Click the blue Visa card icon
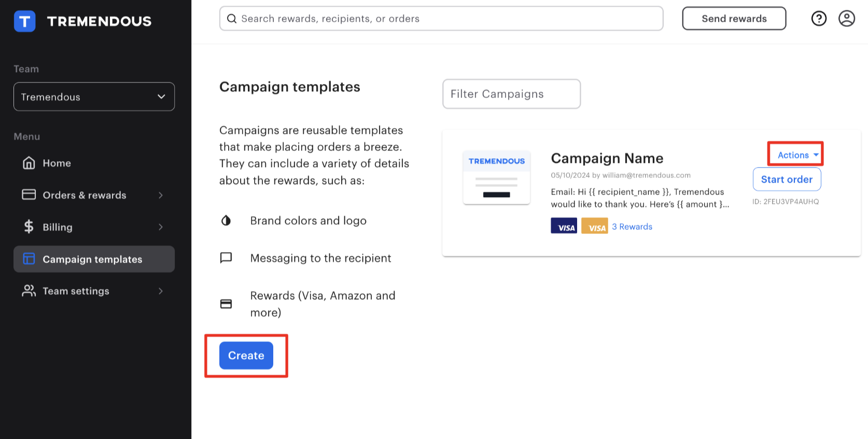The image size is (868, 439). tap(564, 226)
